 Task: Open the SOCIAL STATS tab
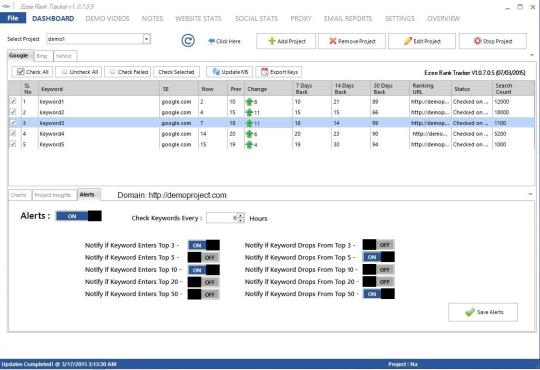(x=256, y=19)
